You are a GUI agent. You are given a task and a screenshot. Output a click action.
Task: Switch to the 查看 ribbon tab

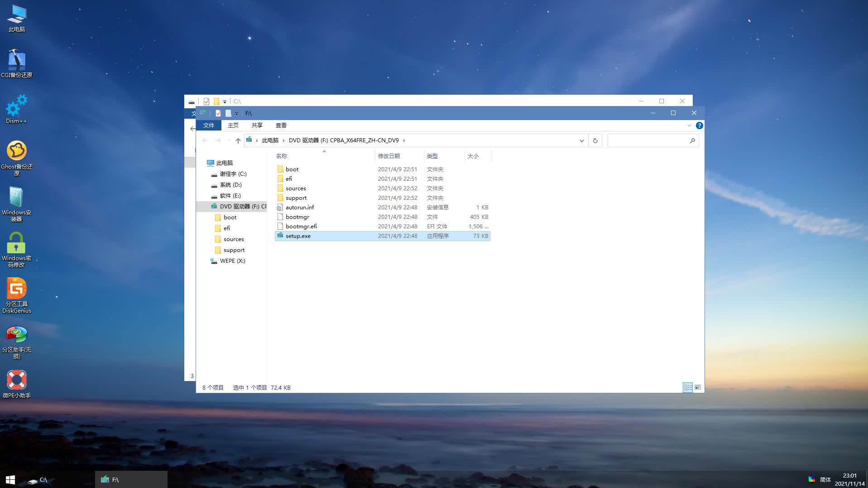pyautogui.click(x=281, y=126)
